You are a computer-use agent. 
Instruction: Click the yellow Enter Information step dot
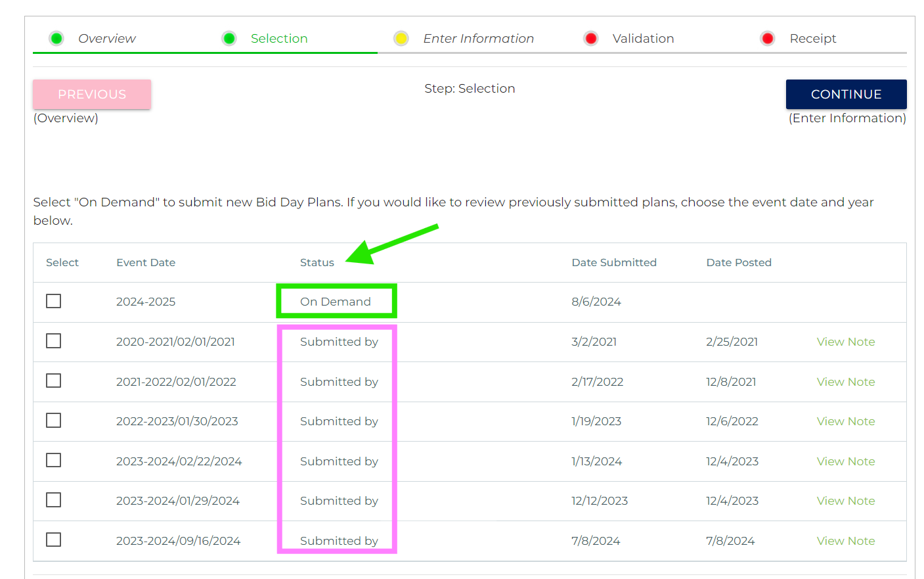[401, 39]
